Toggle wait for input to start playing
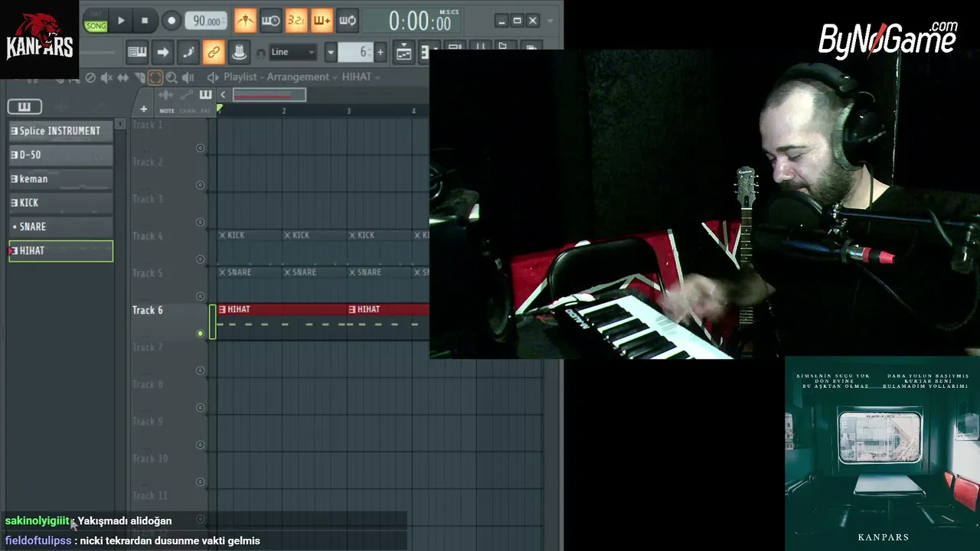This screenshot has height=551, width=980. click(270, 21)
